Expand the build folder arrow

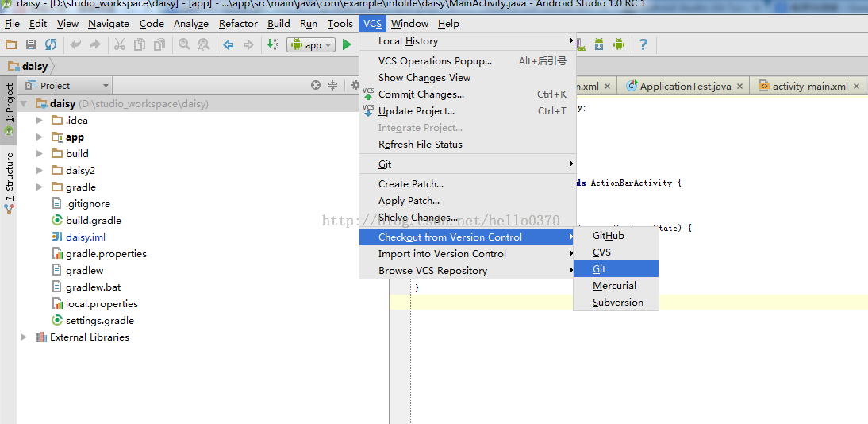(x=40, y=153)
